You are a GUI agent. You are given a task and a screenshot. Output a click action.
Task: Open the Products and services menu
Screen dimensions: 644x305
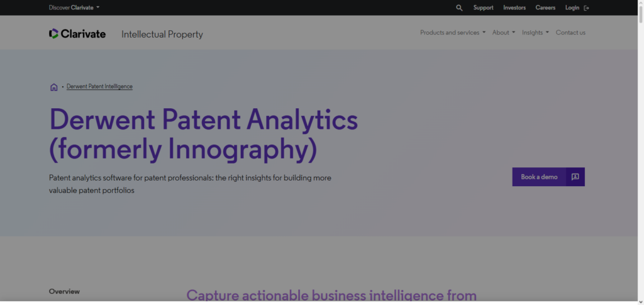pos(453,33)
